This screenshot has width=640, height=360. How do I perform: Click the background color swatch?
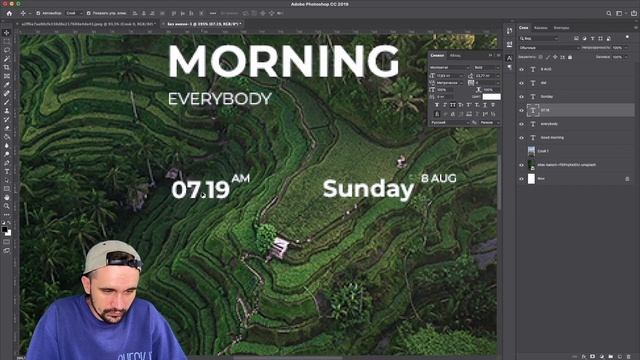point(9,233)
